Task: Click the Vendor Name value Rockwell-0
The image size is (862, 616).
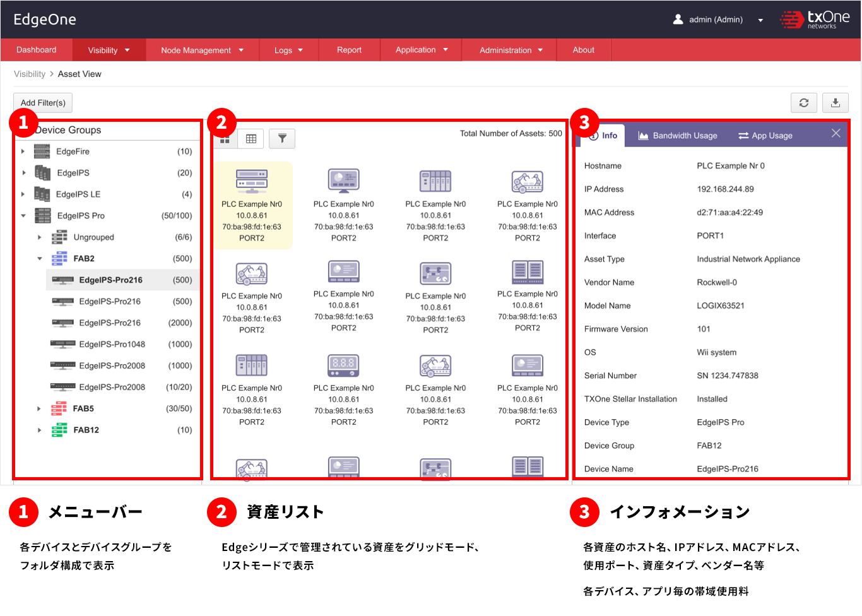Action: [717, 282]
